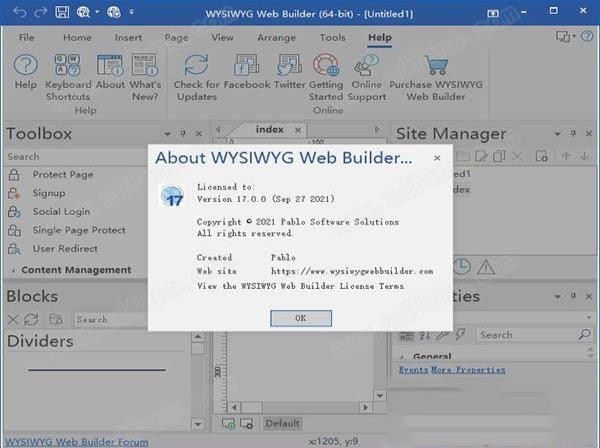Image resolution: width=600 pixels, height=448 pixels.
Task: Open the What's New? page
Action: pyautogui.click(x=145, y=66)
